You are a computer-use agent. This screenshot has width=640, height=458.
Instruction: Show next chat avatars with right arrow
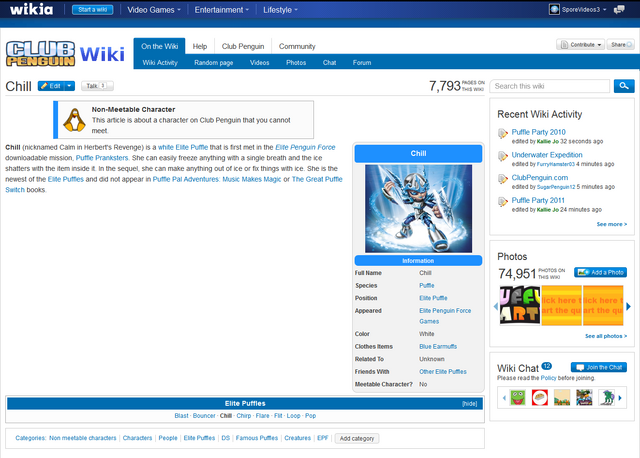click(x=620, y=398)
